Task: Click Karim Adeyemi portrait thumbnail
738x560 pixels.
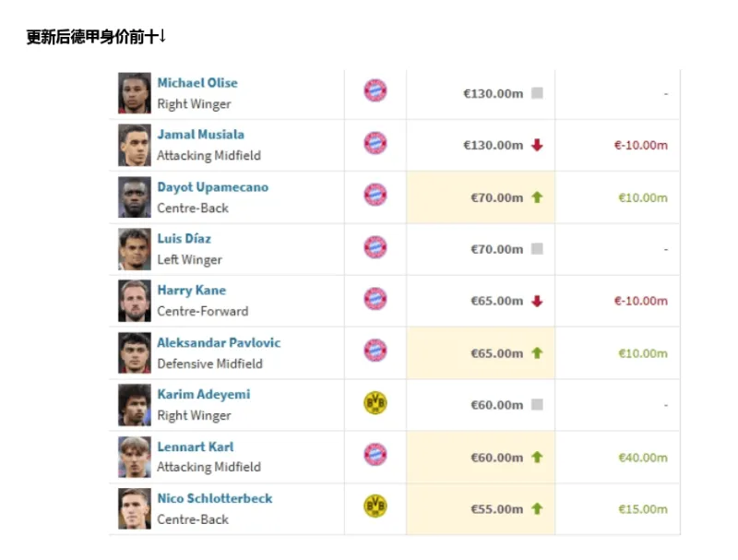Action: pos(135,404)
